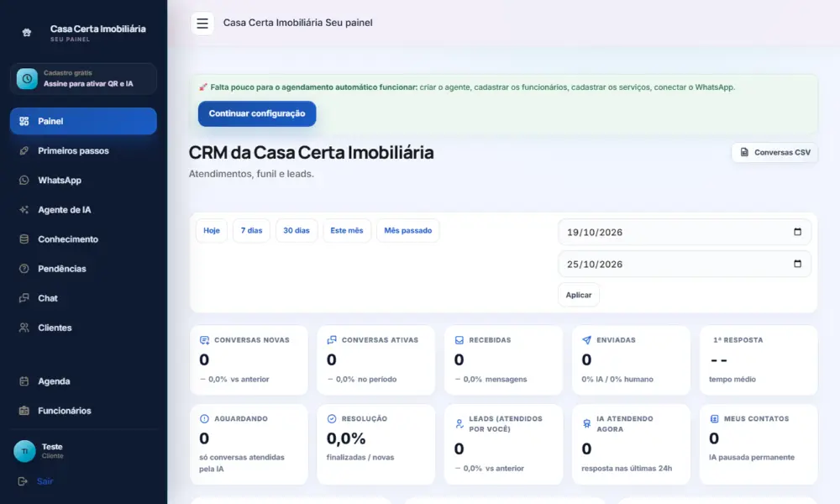Click the Conversas Novas card icon
840x504 pixels.
204,340
